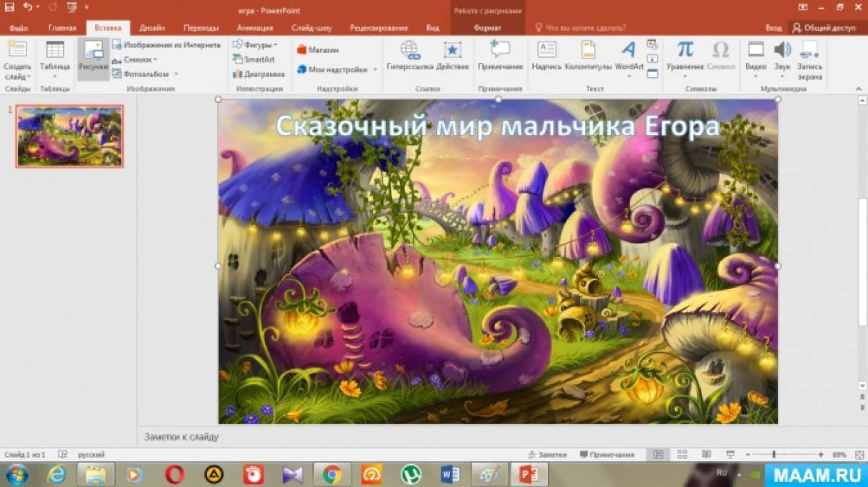This screenshot has height=487, width=868.
Task: Open the Файл tab
Action: (19, 28)
